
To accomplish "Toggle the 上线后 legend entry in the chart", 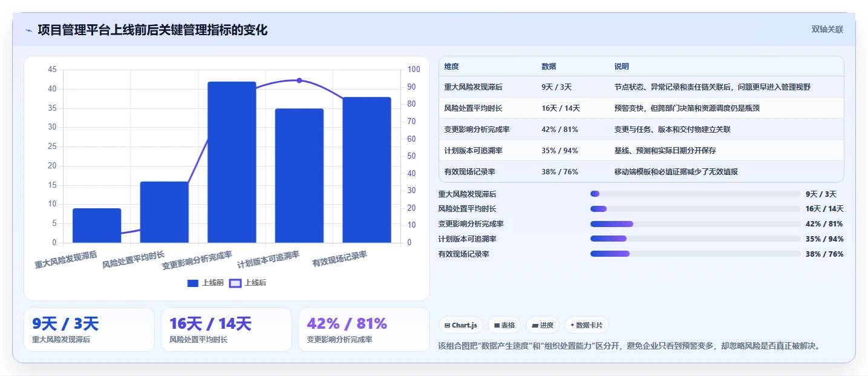I will 248,283.
